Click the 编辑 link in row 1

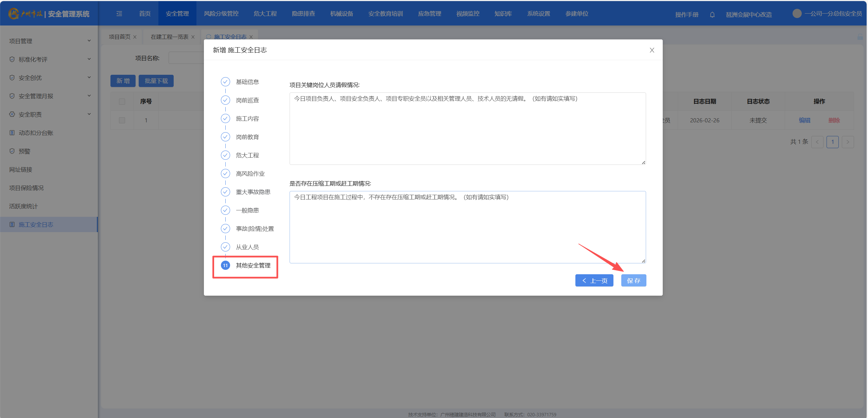pos(804,120)
